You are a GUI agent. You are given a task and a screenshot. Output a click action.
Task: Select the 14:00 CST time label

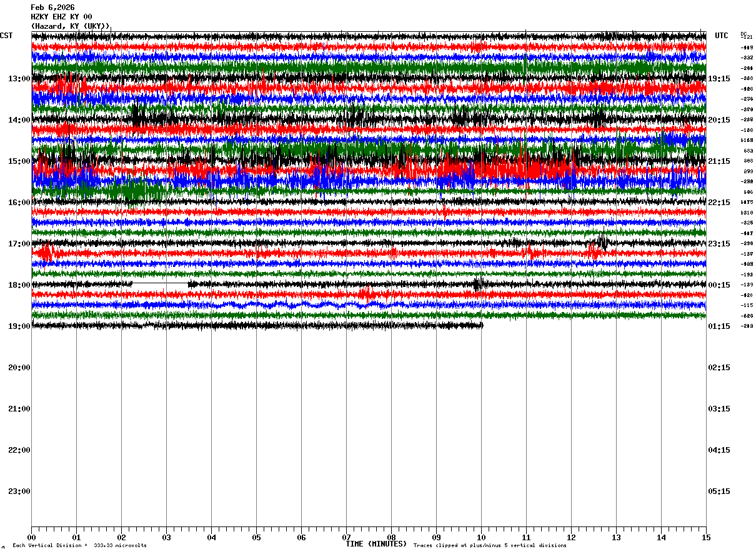point(19,120)
